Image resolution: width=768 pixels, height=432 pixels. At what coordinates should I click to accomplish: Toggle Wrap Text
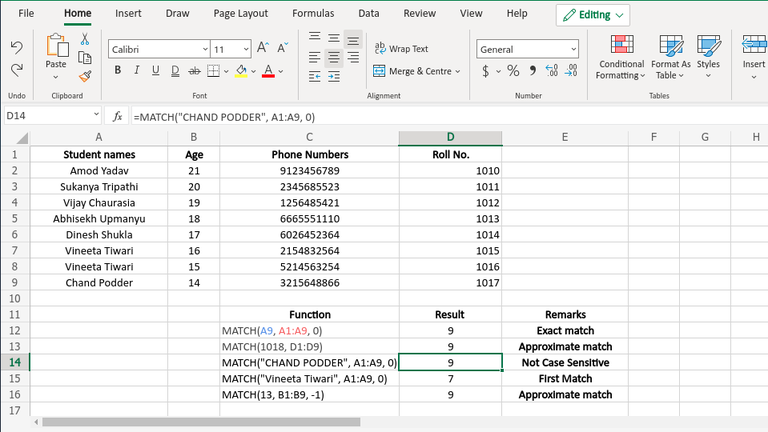(x=401, y=48)
